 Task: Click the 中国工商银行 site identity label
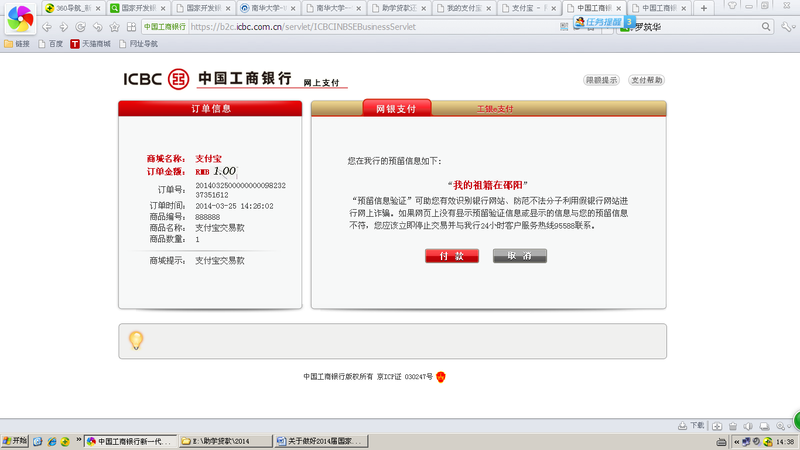tap(164, 27)
